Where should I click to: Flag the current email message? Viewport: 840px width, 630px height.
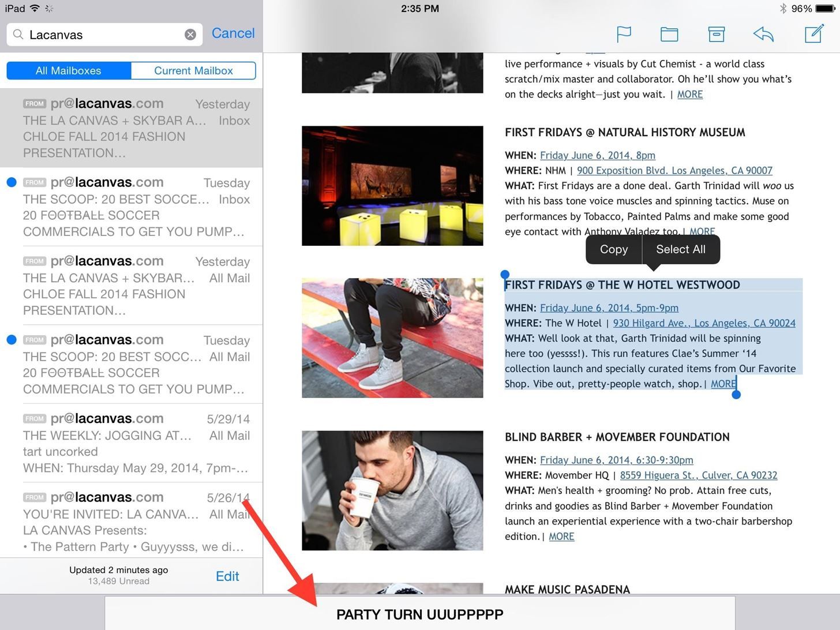(x=624, y=34)
